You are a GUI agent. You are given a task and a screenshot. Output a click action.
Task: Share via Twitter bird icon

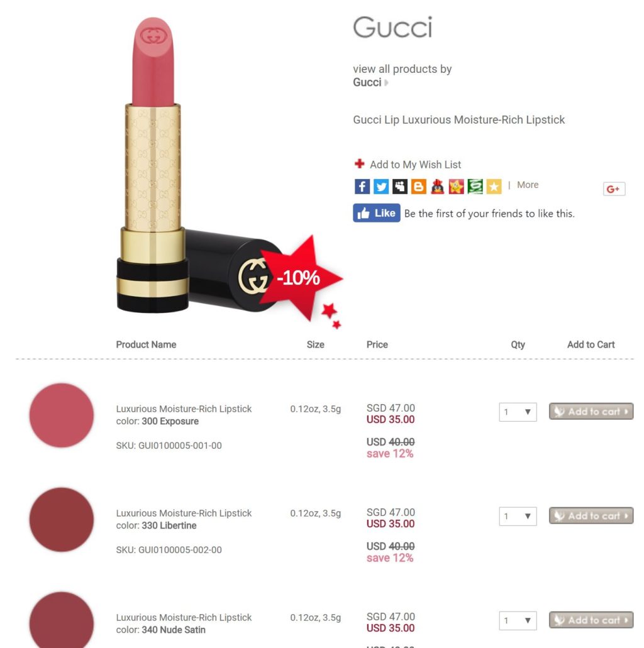[381, 187]
